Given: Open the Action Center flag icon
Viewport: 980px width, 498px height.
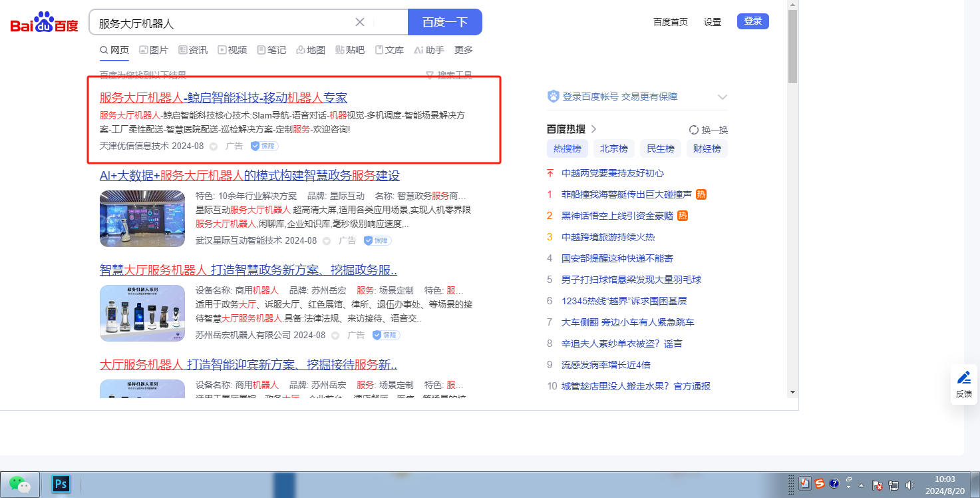Looking at the screenshot, I should (877, 485).
